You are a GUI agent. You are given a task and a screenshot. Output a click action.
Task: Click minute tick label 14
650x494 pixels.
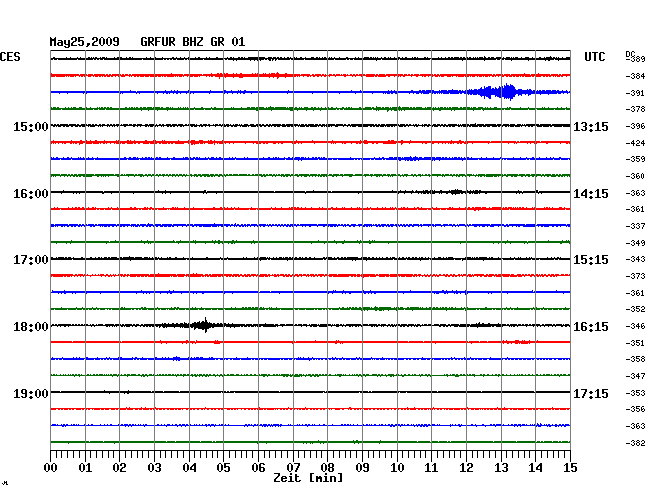535,468
